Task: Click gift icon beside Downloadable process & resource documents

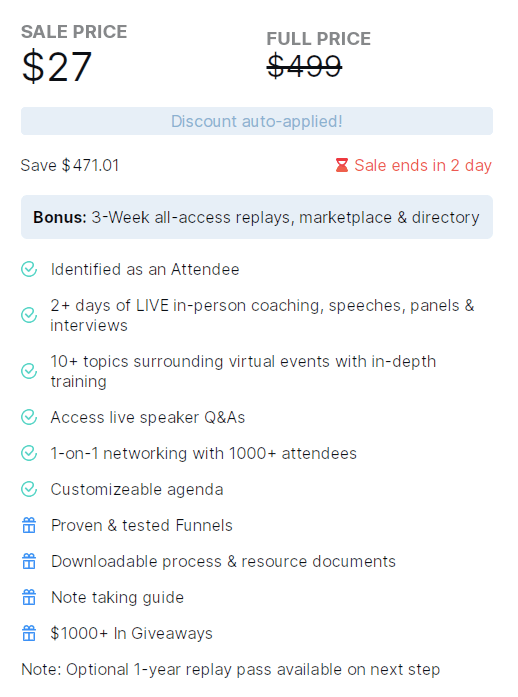Action: point(29,561)
